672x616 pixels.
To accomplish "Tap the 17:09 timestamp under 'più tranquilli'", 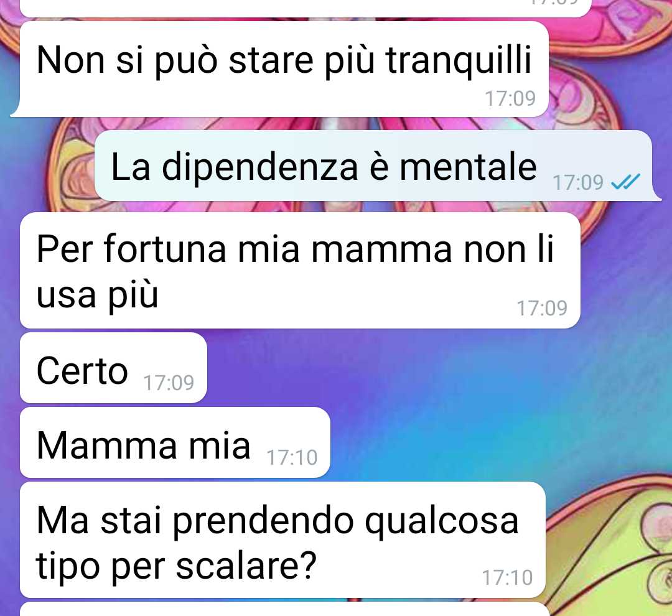I will click(x=510, y=98).
